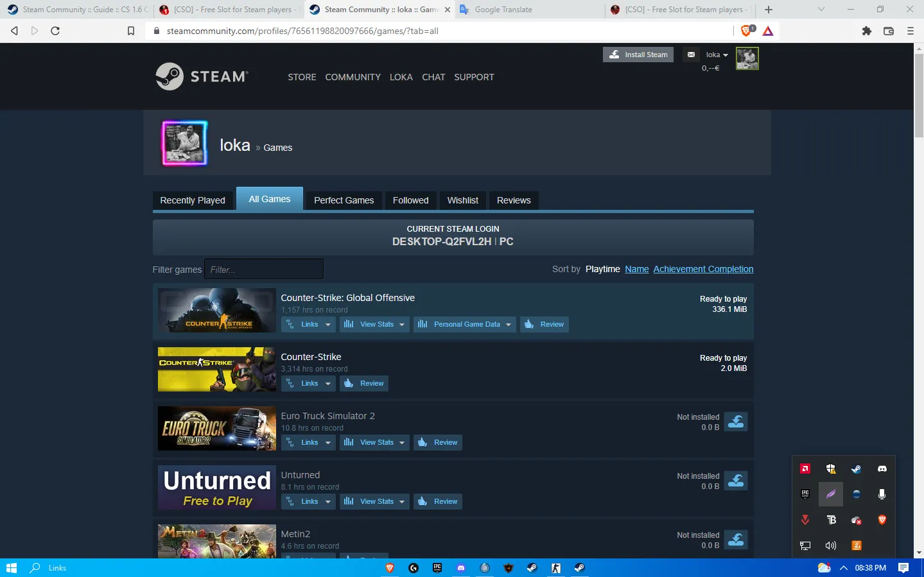This screenshot has width=924, height=577.
Task: Click the Steam icon in the tray popup
Action: tap(857, 469)
